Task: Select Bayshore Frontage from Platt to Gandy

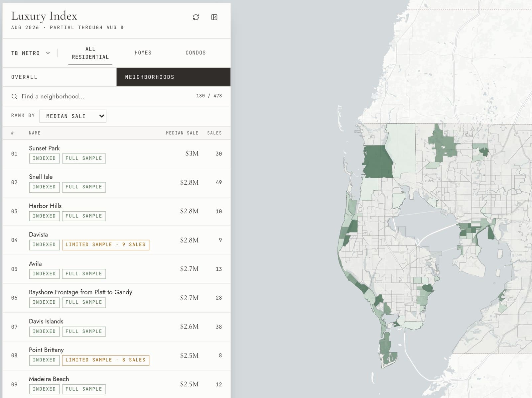Action: pyautogui.click(x=116, y=298)
